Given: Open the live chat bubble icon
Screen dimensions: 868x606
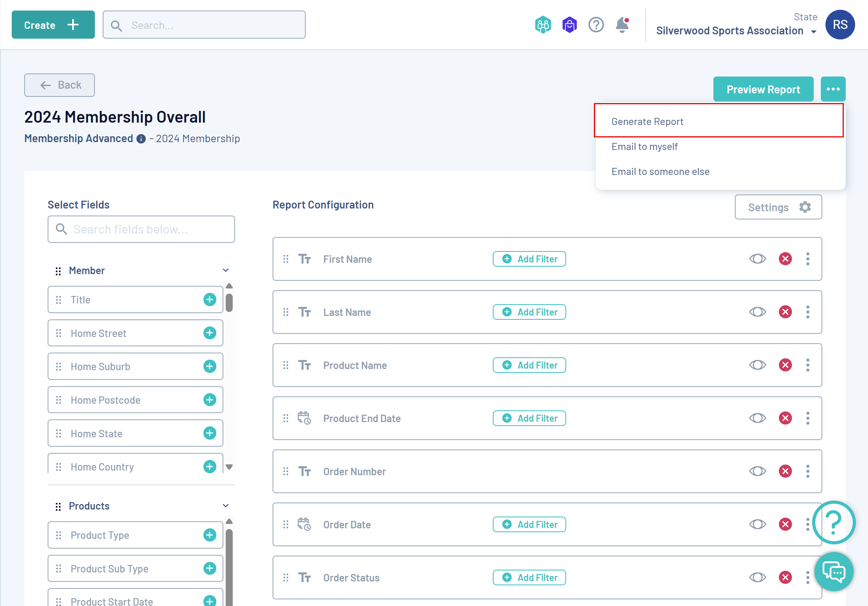Looking at the screenshot, I should pyautogui.click(x=834, y=572).
